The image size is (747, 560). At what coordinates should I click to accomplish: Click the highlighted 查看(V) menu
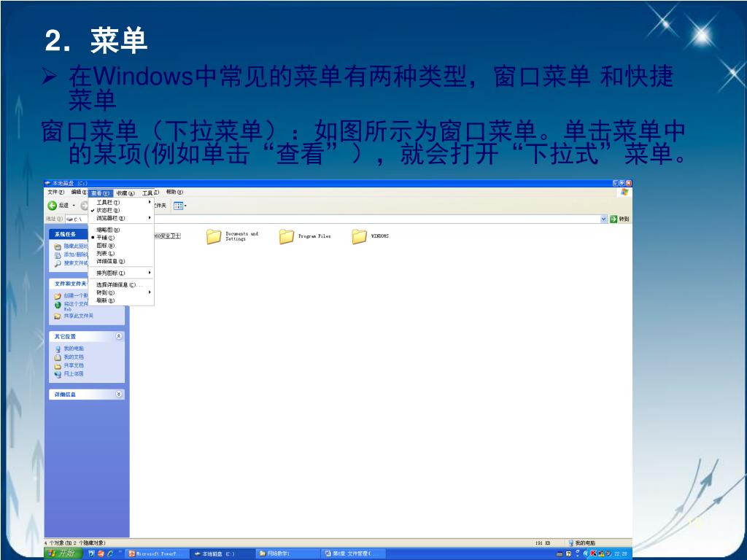click(x=100, y=192)
